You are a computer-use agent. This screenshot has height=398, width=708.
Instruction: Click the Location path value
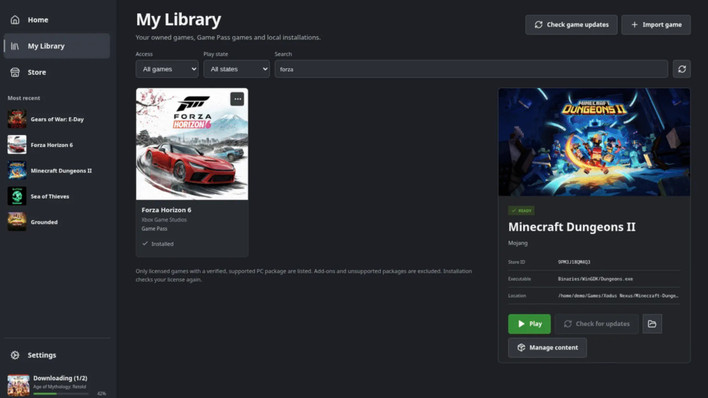click(x=618, y=296)
